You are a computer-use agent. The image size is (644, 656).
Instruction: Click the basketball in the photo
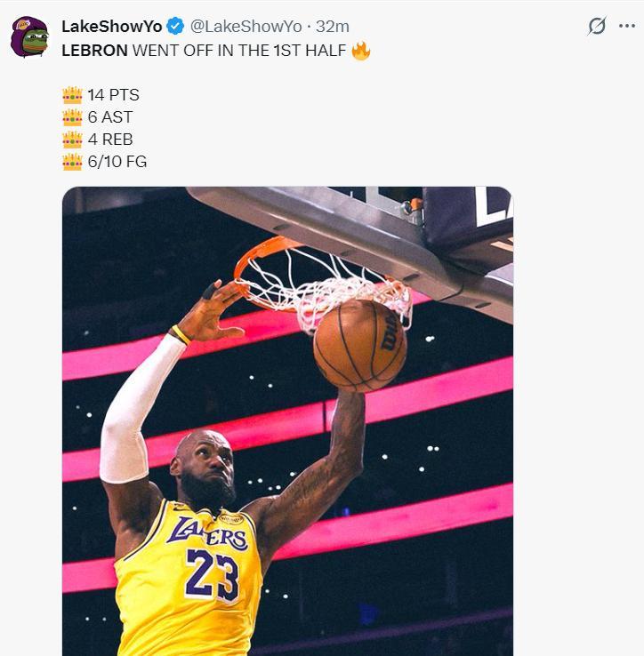(359, 345)
